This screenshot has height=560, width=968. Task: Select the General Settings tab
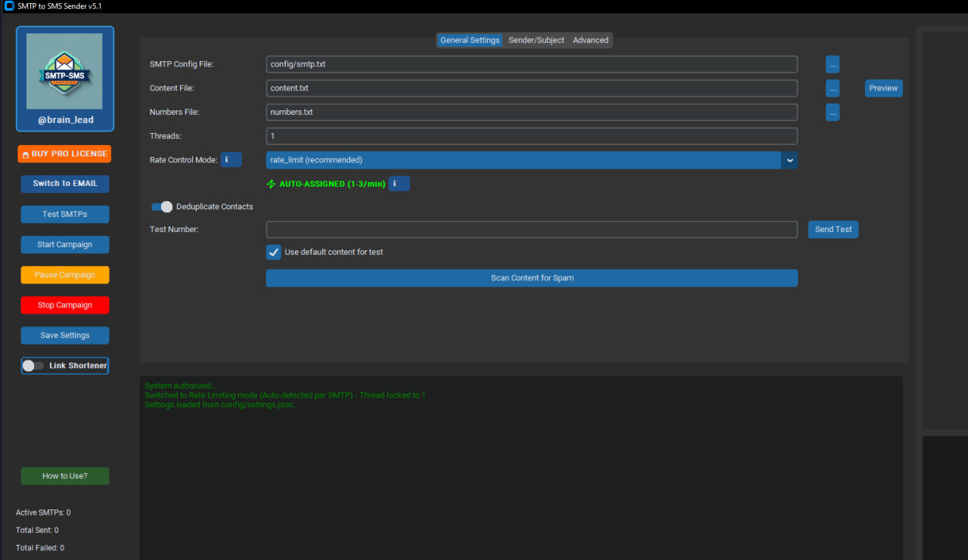click(470, 40)
